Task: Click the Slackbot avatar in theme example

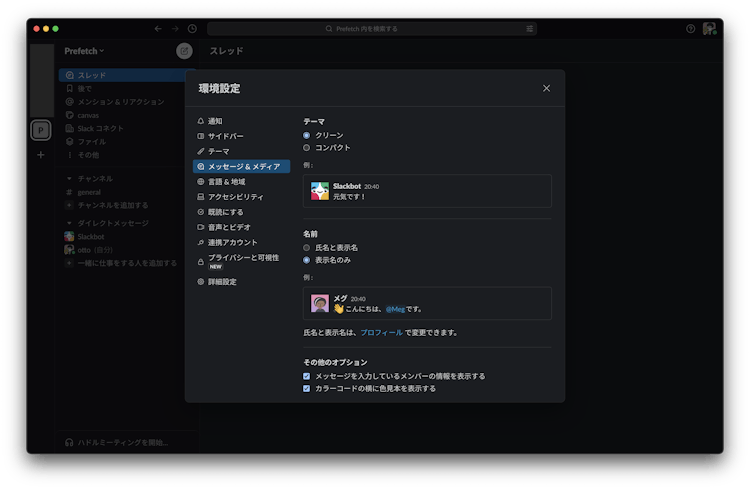Action: [320, 191]
